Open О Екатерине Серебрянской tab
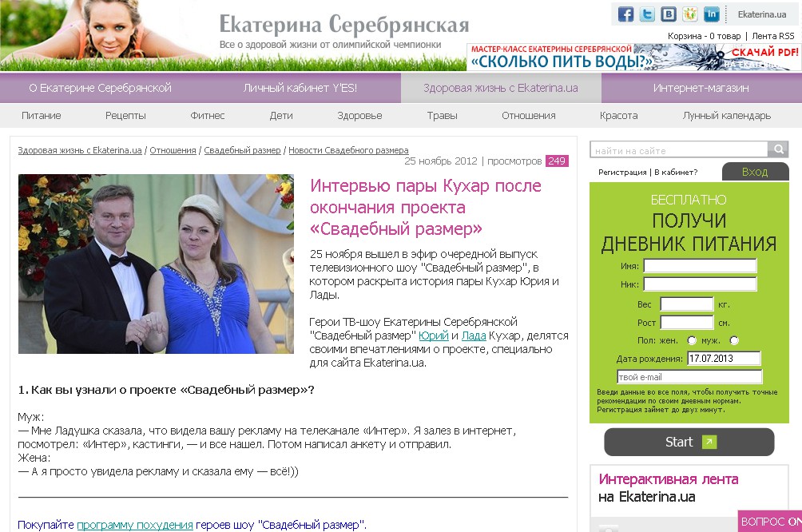Viewport: 802px width, 532px height. [101, 88]
